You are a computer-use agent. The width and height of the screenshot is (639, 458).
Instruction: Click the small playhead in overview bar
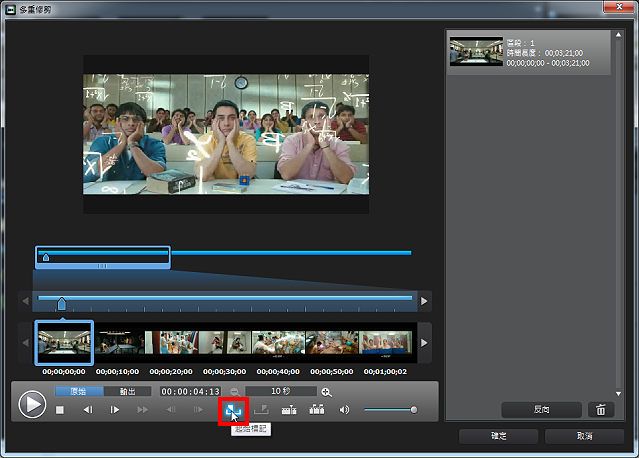click(x=46, y=257)
